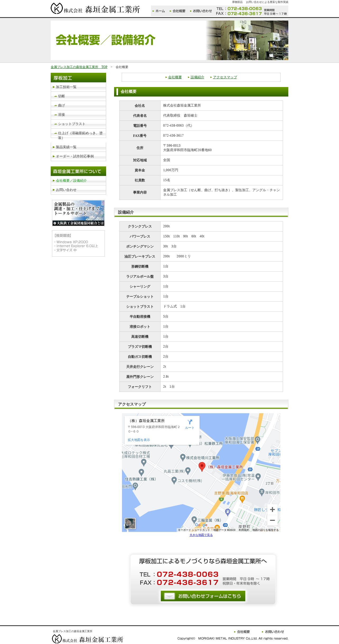Click the 丸昌工業(株) map marker
The image size is (339, 644).
coord(188,471)
